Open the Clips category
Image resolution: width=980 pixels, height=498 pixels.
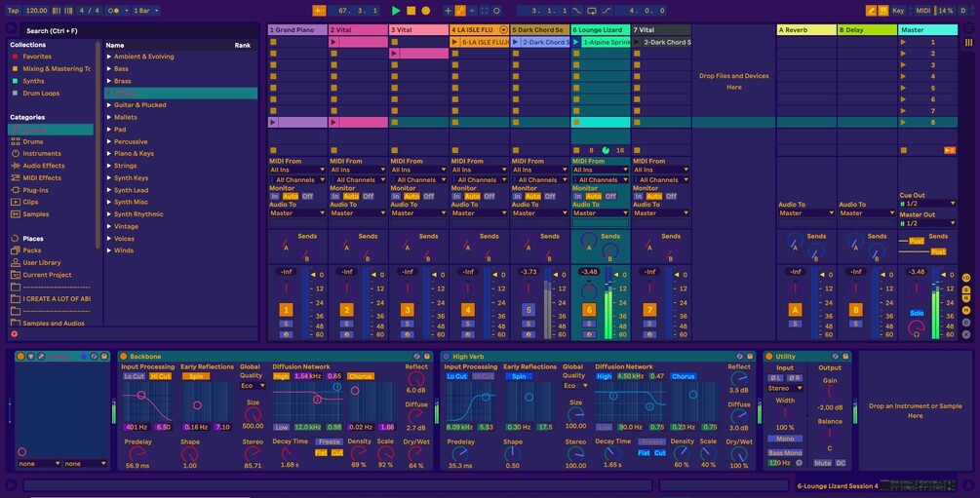30,202
